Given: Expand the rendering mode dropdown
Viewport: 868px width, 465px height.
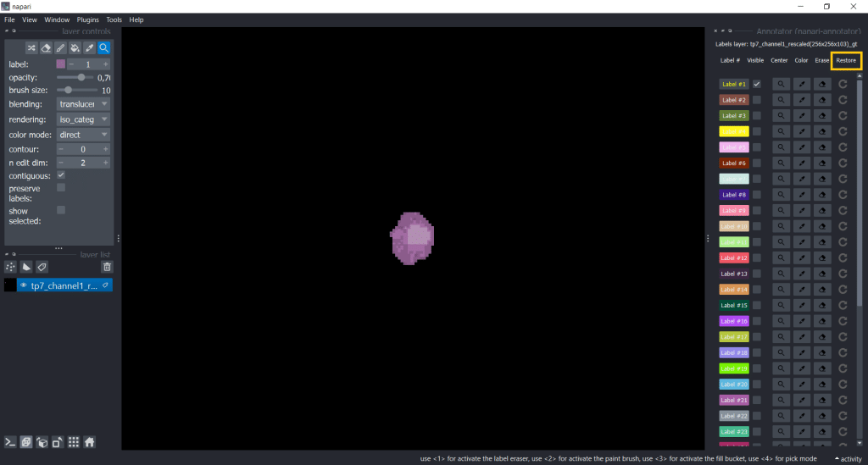Looking at the screenshot, I should (84, 119).
